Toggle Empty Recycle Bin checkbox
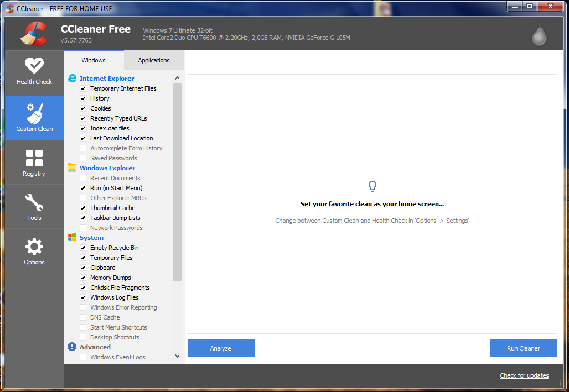Screen dimensions: 569x392 click(x=83, y=248)
